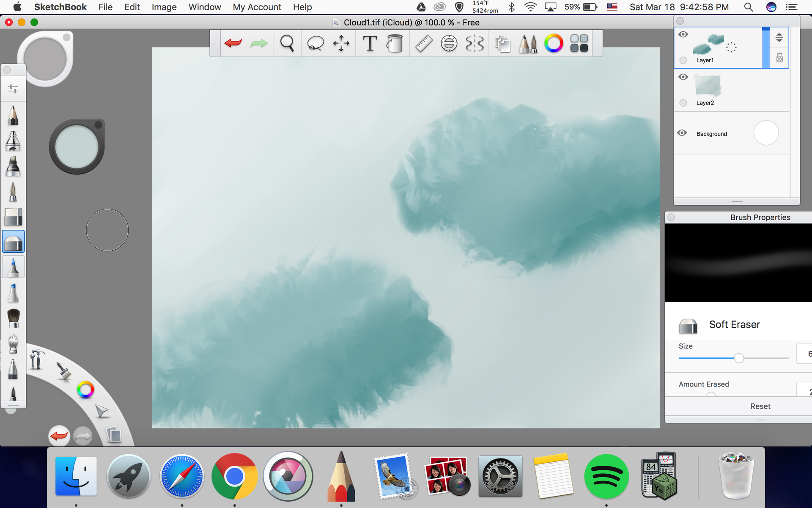Hide the Background layer eye icon

click(x=682, y=133)
